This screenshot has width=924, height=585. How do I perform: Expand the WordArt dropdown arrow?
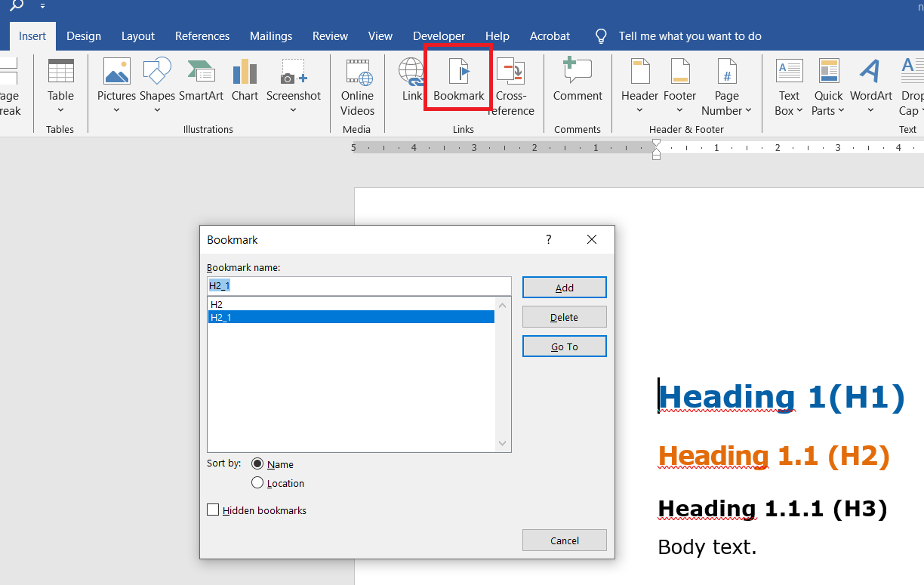(x=870, y=110)
